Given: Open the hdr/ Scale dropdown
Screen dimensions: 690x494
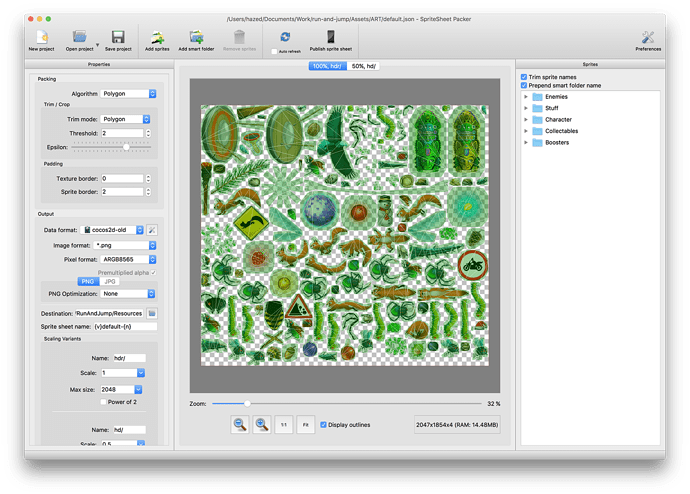Looking at the screenshot, I should (x=123, y=373).
